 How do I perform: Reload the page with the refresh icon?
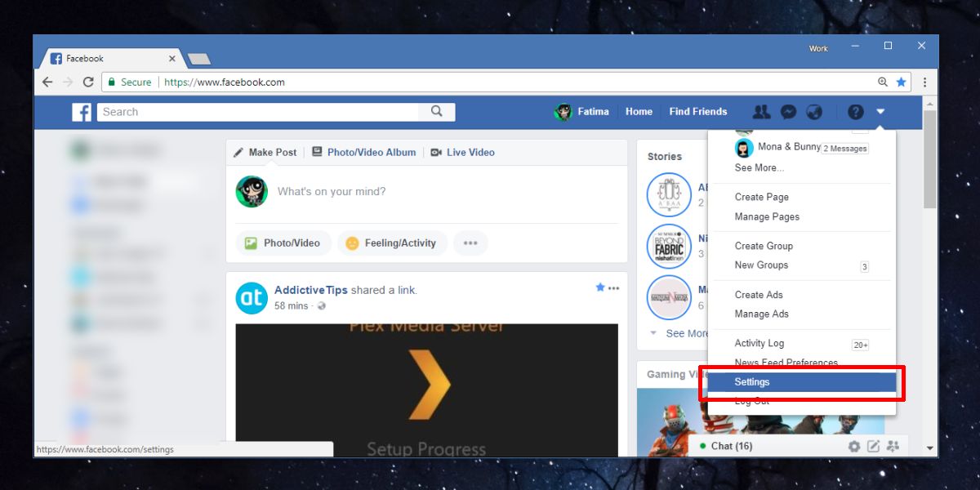tap(88, 82)
